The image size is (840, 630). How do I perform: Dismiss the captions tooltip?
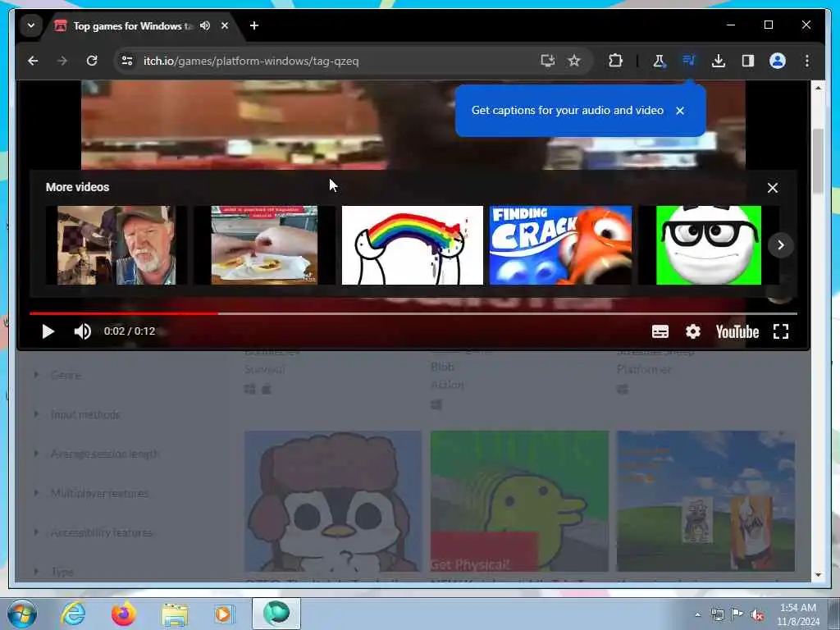tap(680, 111)
